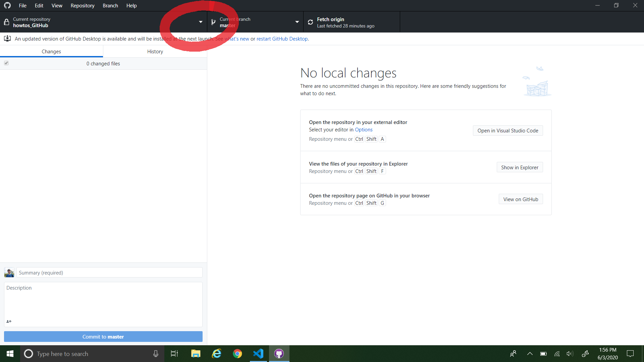
Task: Click the taskbar clock showing 1:56 PM
Action: [x=607, y=354]
